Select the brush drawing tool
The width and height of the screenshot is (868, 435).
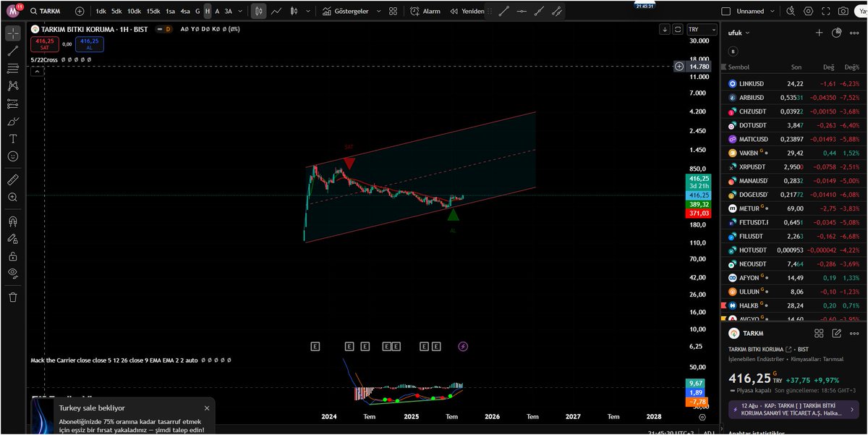(13, 121)
